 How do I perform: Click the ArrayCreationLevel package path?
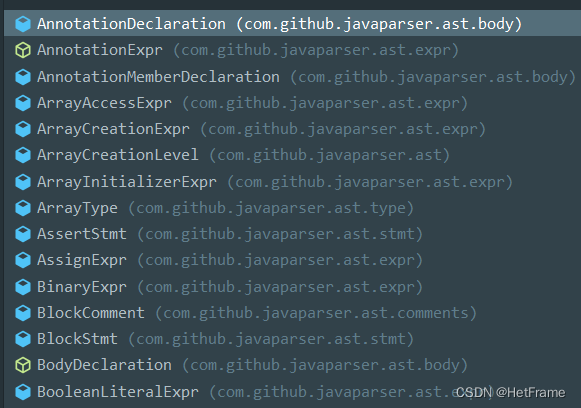[329, 155]
